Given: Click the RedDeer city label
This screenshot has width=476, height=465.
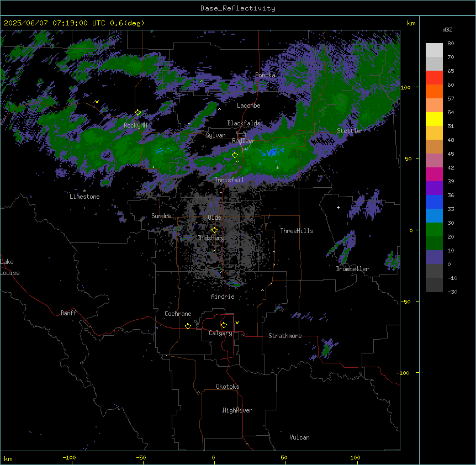Looking at the screenshot, I should click(x=243, y=141).
